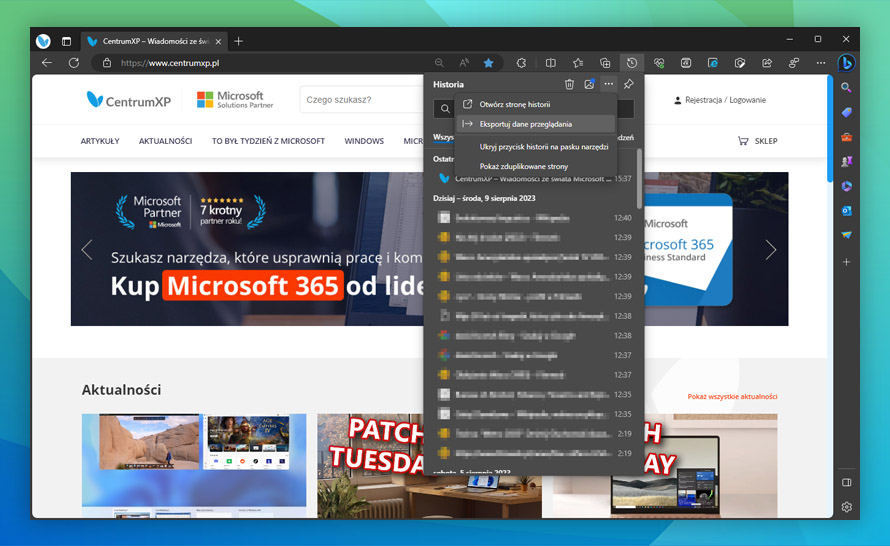Toggle the blue favorite star for this page
Image resolution: width=890 pixels, height=546 pixels.
point(488,63)
